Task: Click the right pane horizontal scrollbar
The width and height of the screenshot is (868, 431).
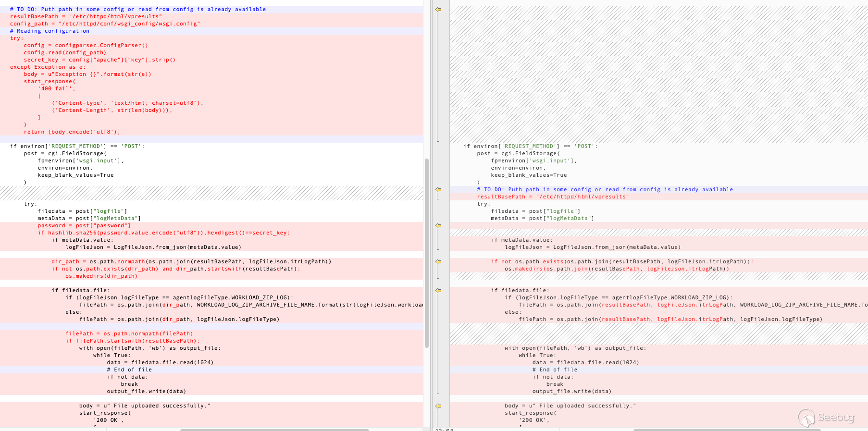Action: pos(726,430)
